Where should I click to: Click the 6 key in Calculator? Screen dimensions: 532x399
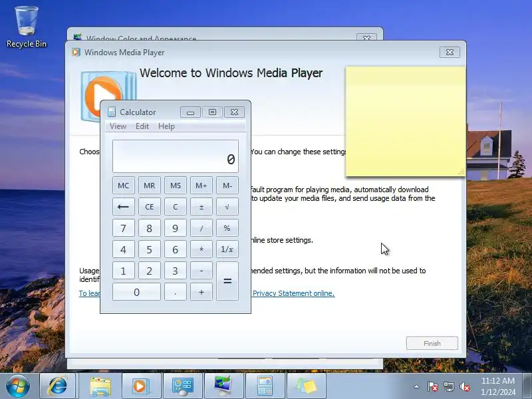click(x=176, y=249)
